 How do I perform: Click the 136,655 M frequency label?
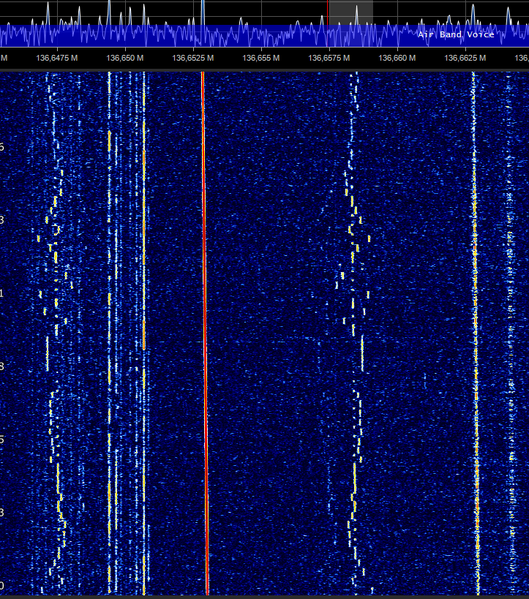(261, 58)
